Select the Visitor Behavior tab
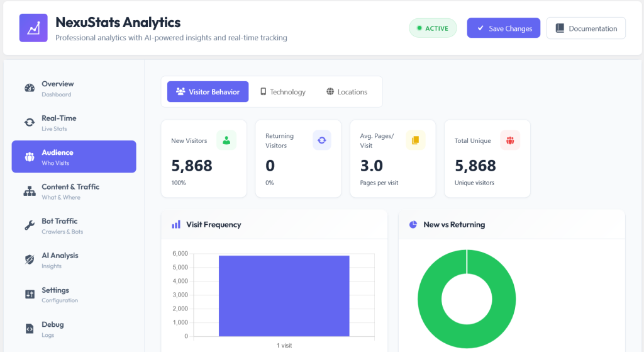This screenshot has height=352, width=644. (x=208, y=92)
